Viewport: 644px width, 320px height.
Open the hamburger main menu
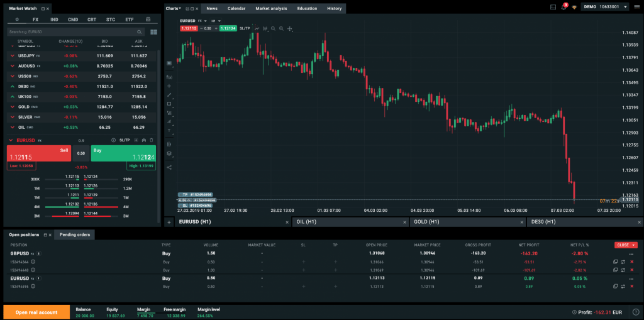636,6
